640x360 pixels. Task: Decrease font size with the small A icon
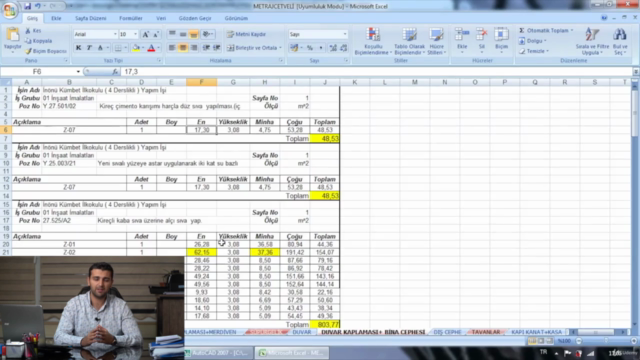156,34
